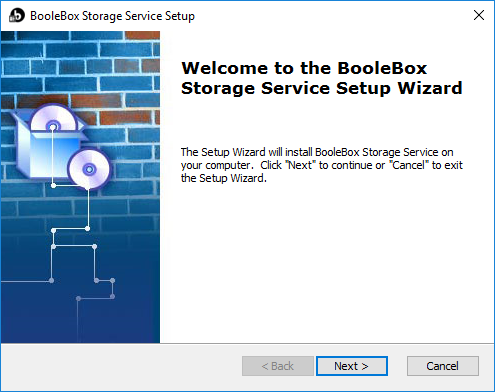Click the title bar text BooleBox Storage Service Setup
Image resolution: width=495 pixels, height=392 pixels.
[112, 16]
